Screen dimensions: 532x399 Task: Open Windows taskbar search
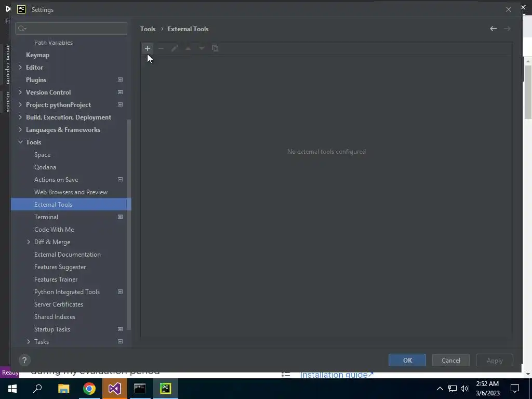point(37,389)
